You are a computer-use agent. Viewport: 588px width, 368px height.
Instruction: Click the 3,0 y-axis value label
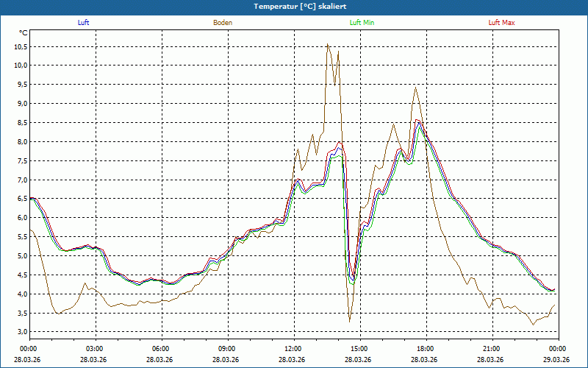point(21,333)
